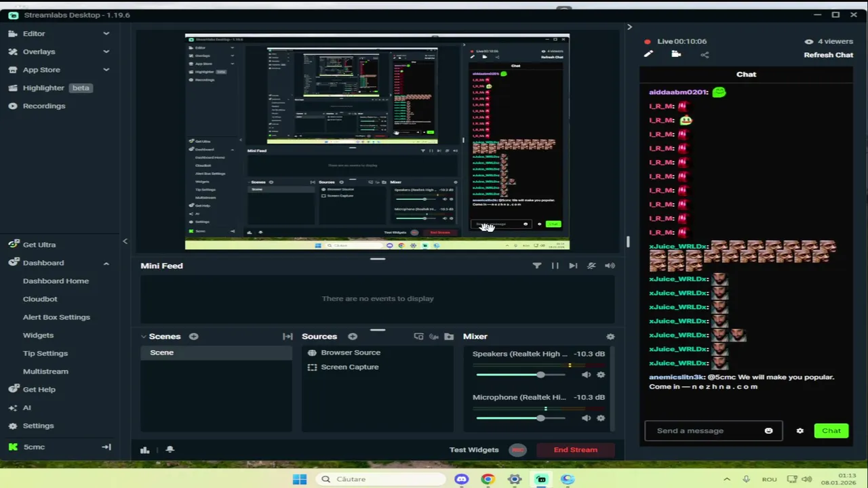Collapse the left panel arrow beside Get Ultra
This screenshot has width=868, height=488.
125,241
